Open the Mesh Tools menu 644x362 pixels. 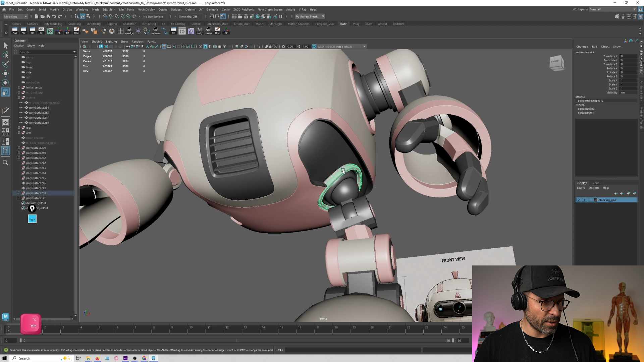[x=126, y=9]
